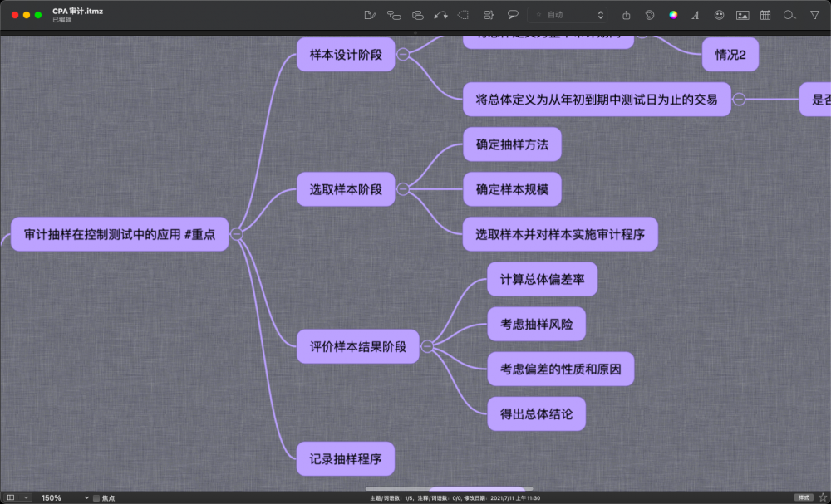This screenshot has height=504, width=831.
Task: Select the boundary outline tool
Action: point(464,15)
